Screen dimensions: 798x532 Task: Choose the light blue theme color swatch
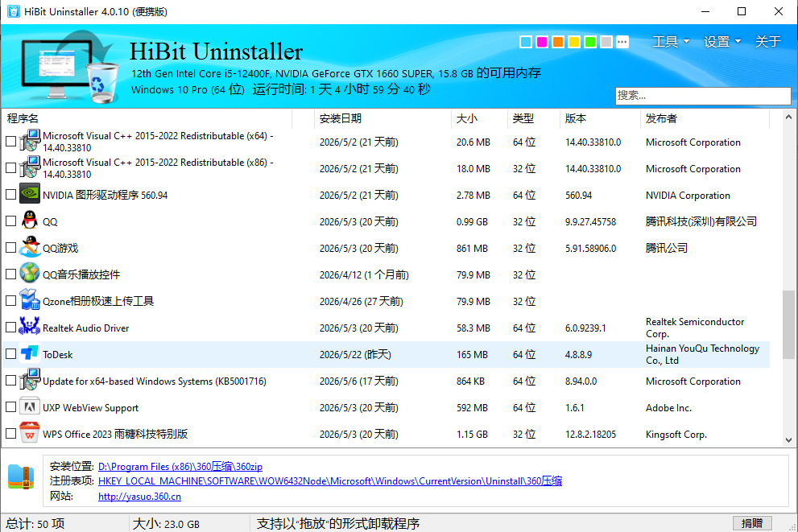click(x=526, y=42)
